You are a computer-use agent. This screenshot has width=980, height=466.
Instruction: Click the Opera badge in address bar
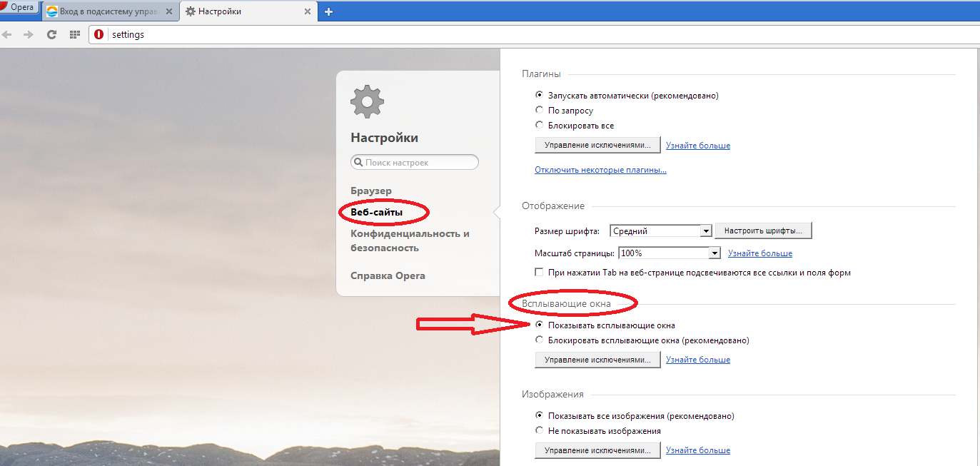pos(99,34)
